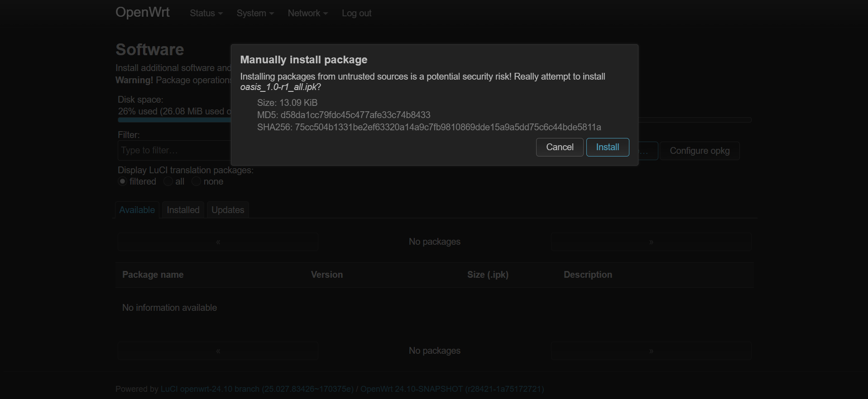Go to previous page in bottom pager
Viewport: 868px width, 399px height.
tap(218, 351)
